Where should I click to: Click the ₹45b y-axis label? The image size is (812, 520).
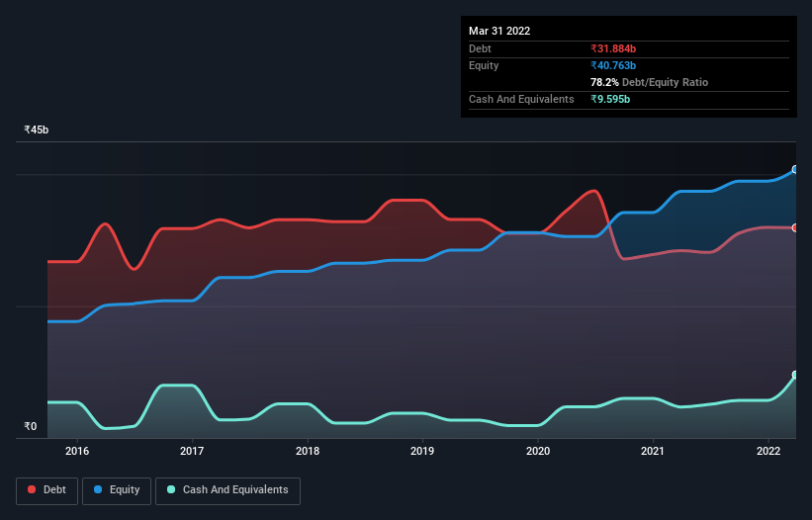pos(37,130)
